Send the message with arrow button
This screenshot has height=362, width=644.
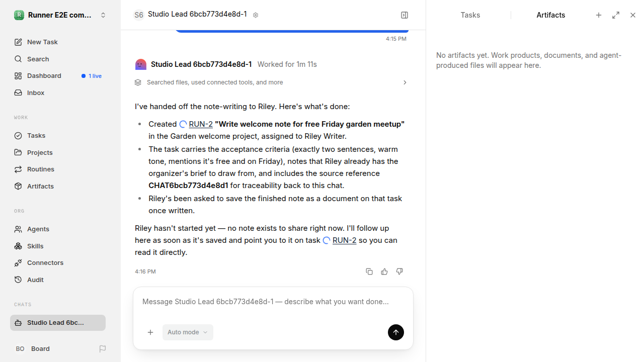pos(396,332)
